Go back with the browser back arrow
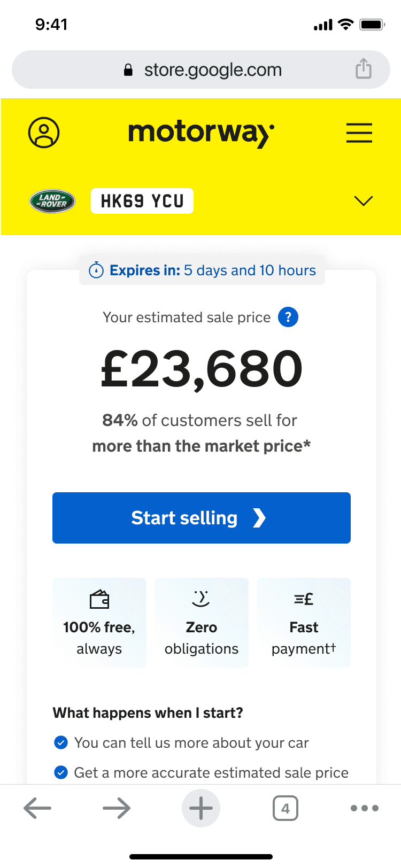This screenshot has width=401, height=868. [x=37, y=809]
